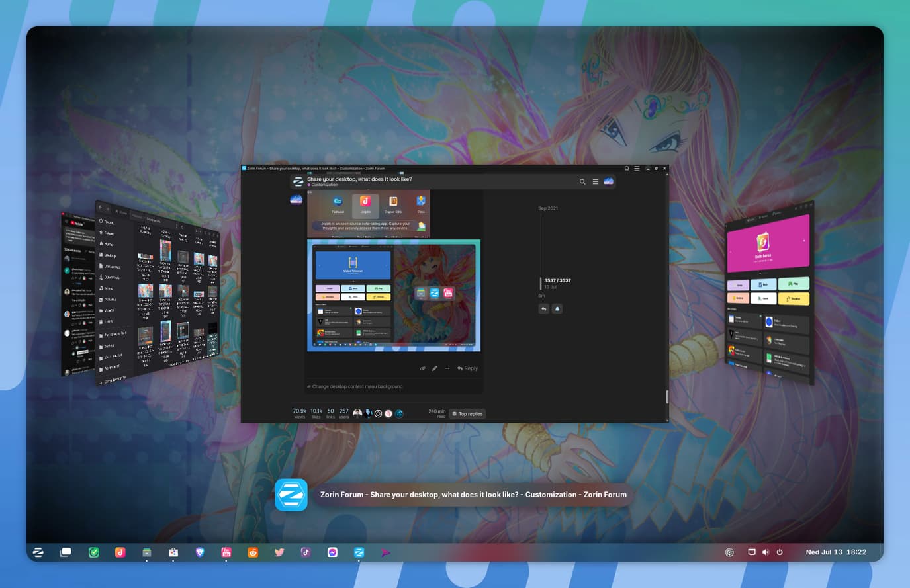Open the Zorin start menu in taskbar

click(38, 552)
